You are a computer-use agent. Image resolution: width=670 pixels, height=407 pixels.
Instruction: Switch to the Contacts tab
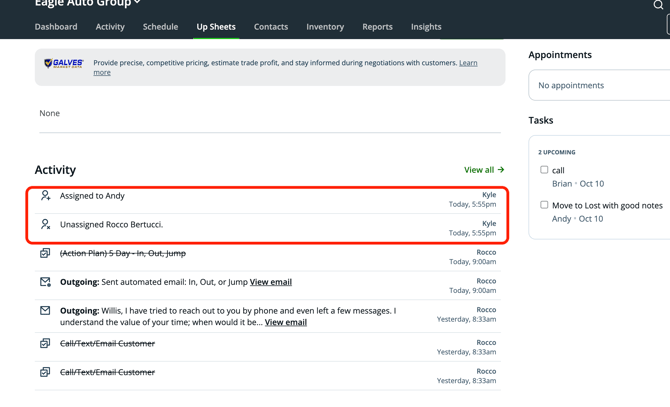tap(271, 26)
